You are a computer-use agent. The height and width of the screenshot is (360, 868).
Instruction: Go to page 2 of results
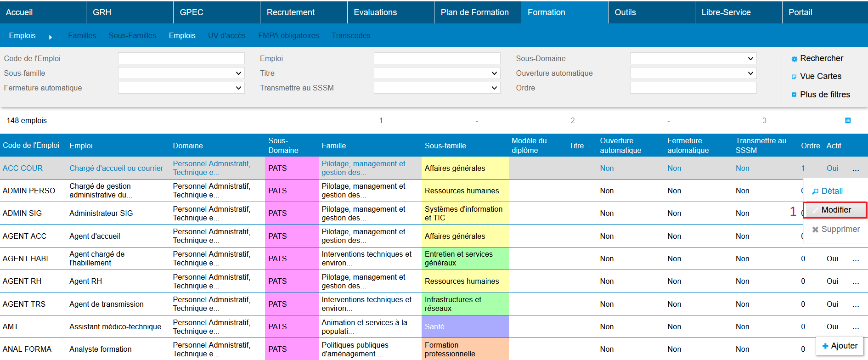(572, 120)
